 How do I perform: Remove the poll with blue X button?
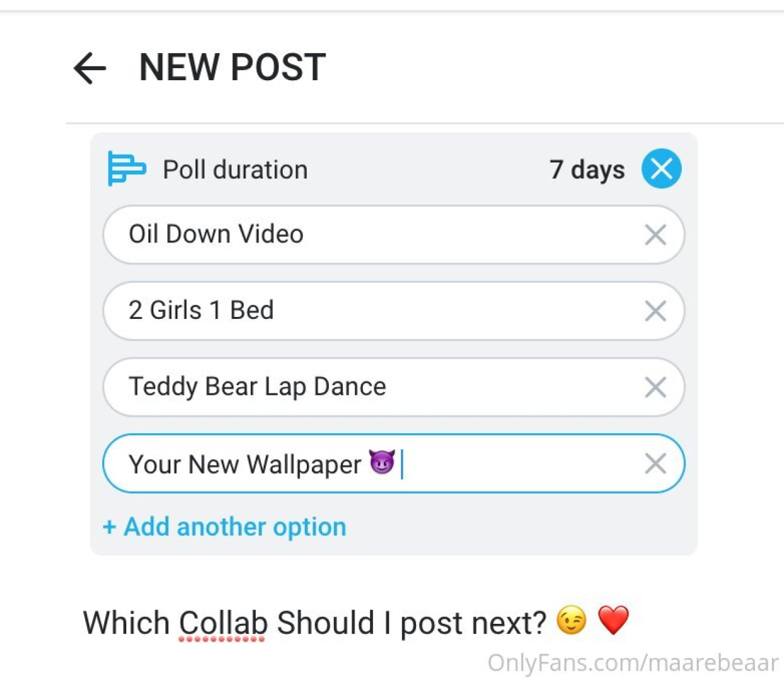tap(661, 169)
